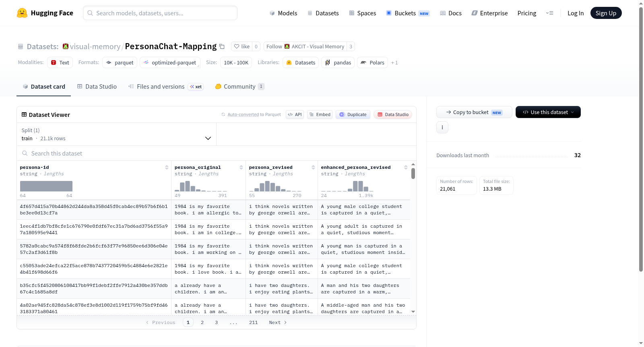Click the Hugging Face logo icon

point(22,13)
